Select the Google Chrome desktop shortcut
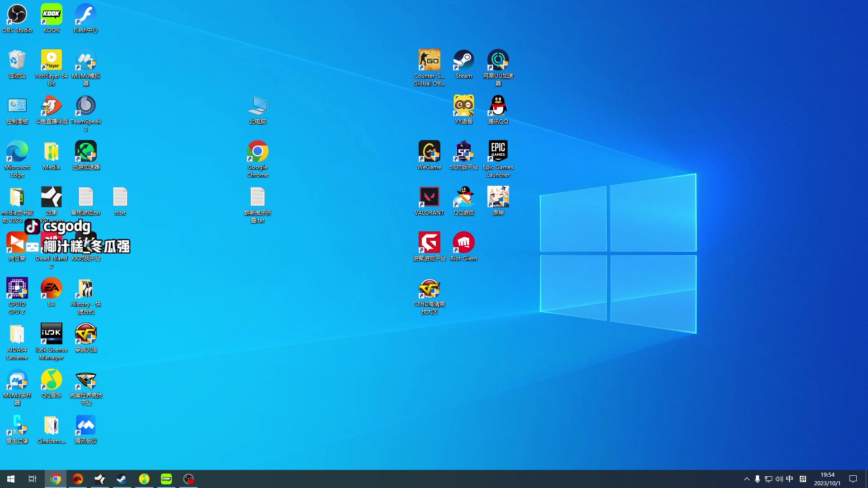The image size is (868, 488). (x=258, y=159)
